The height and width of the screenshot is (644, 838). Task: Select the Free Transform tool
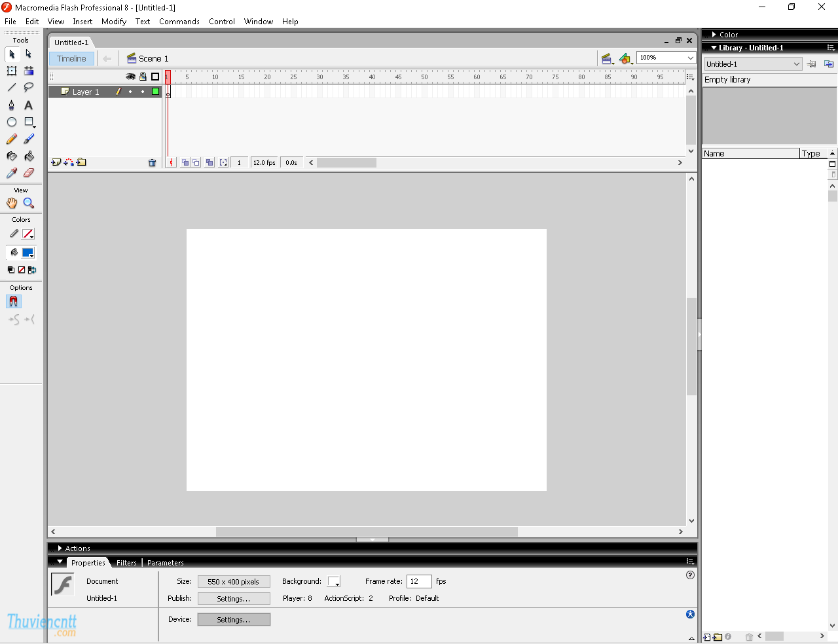(x=12, y=71)
